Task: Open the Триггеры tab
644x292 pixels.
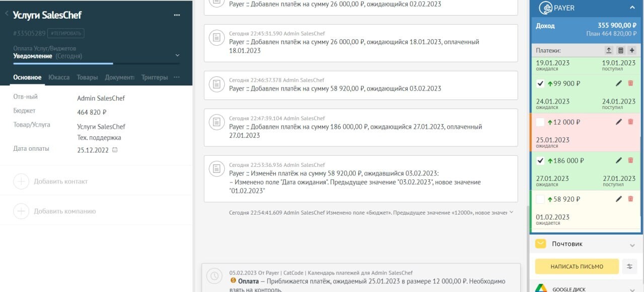Action: point(154,77)
